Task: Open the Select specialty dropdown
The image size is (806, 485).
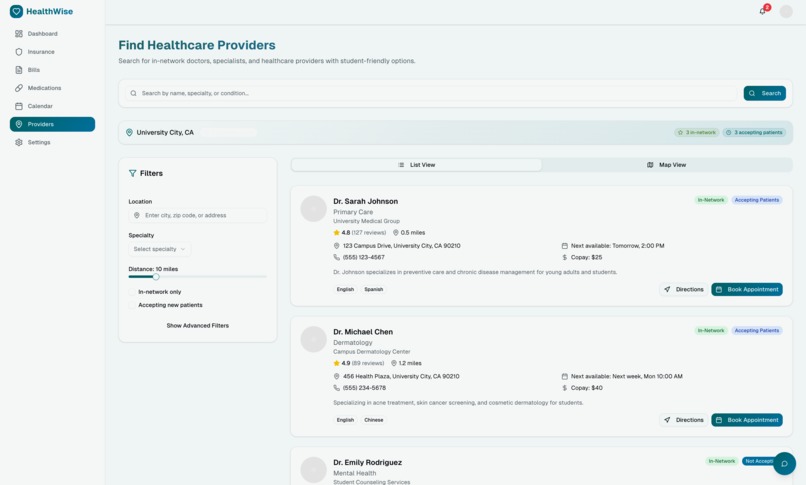Action: [159, 249]
